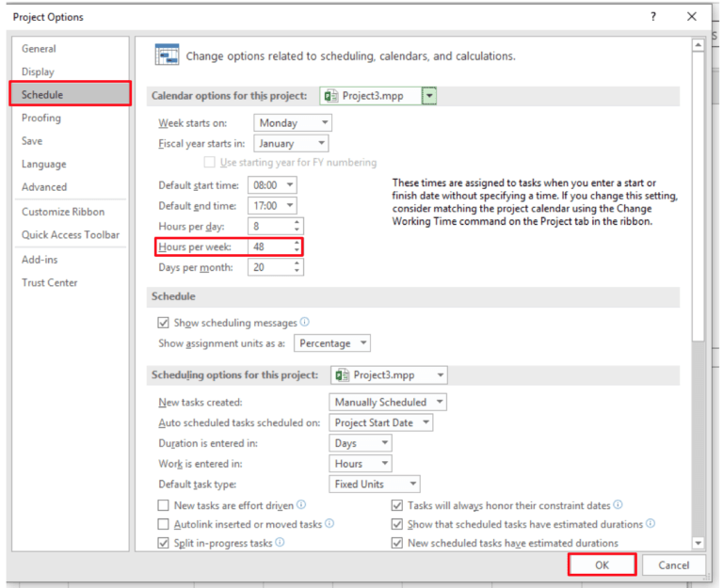Viewport: 723px width, 588px height.
Task: Open New tasks created dropdown
Action: click(x=388, y=402)
